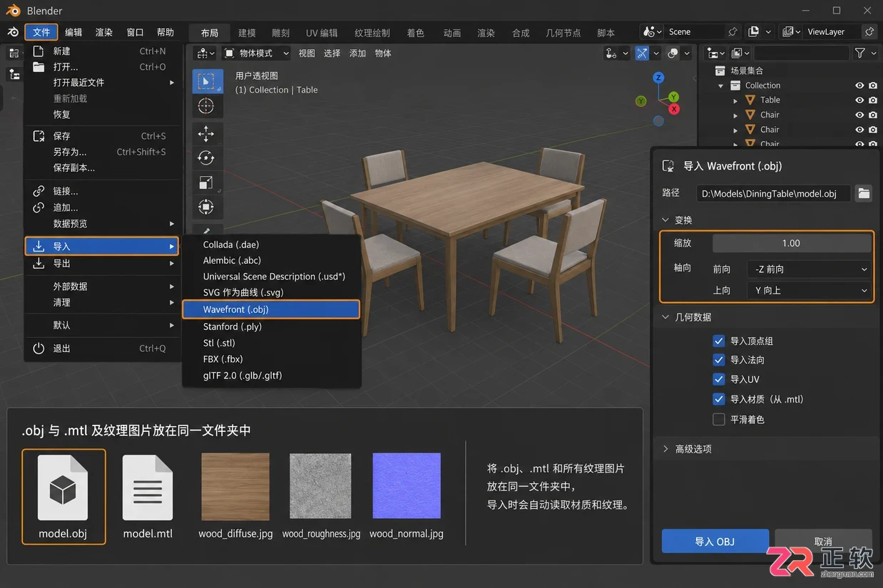This screenshot has height=588, width=883.
Task: Click the 缩放 1.00 value slider
Action: point(792,243)
